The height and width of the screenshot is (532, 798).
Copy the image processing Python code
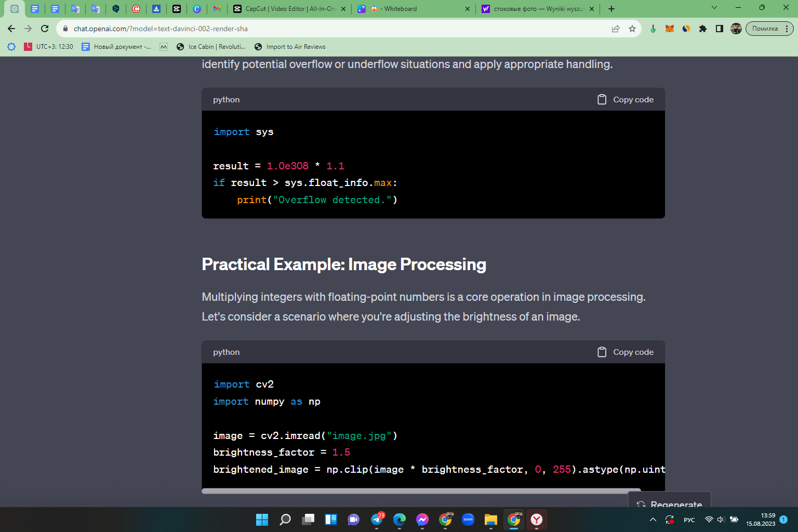click(x=625, y=352)
